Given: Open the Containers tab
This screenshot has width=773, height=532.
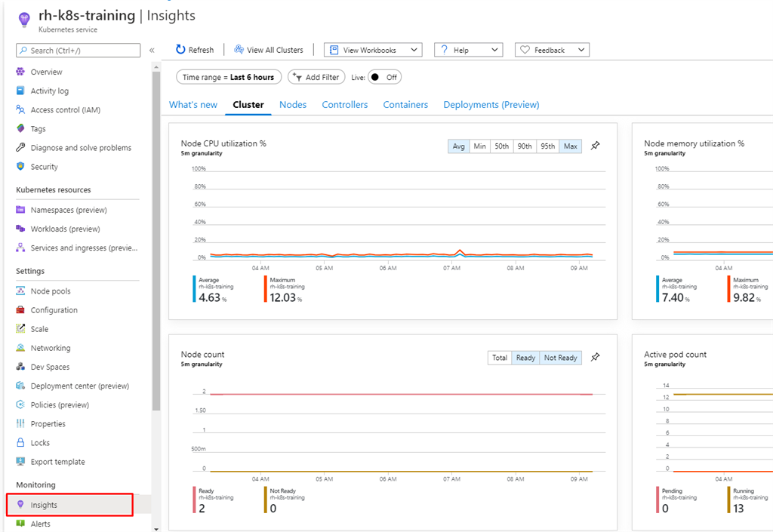Looking at the screenshot, I should click(405, 105).
